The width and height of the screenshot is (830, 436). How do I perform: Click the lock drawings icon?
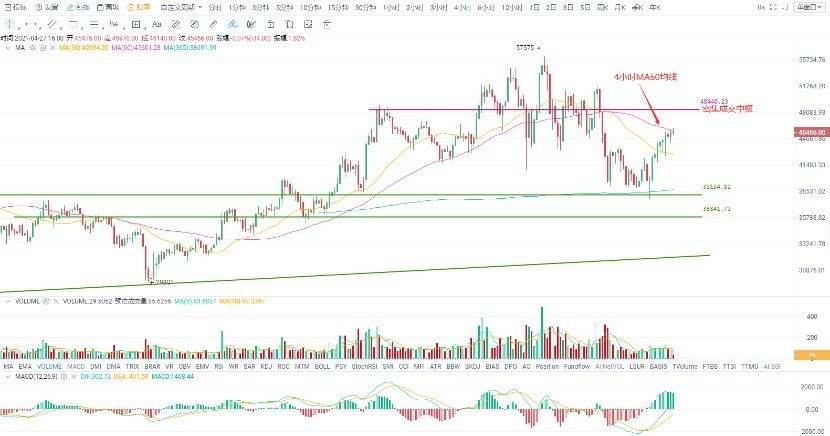tap(270, 24)
